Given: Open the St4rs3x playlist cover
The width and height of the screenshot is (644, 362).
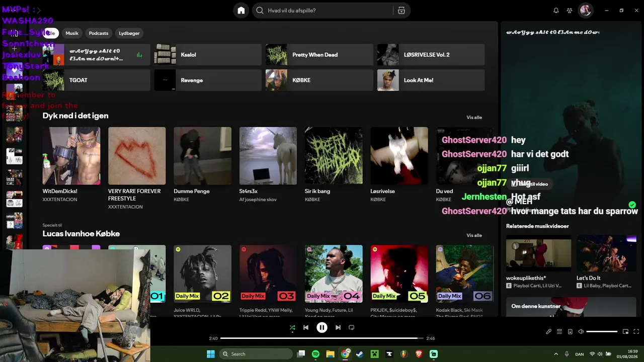Looking at the screenshot, I should pos(268,156).
